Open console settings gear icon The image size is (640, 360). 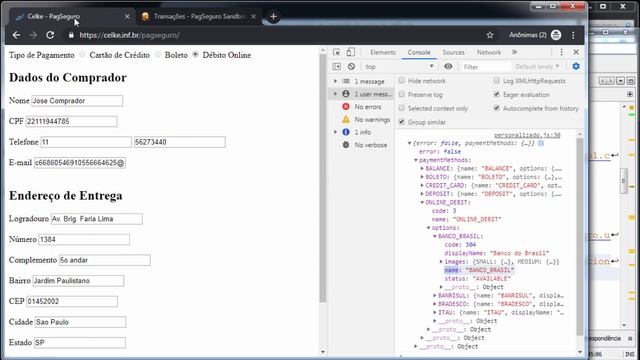pos(576,66)
